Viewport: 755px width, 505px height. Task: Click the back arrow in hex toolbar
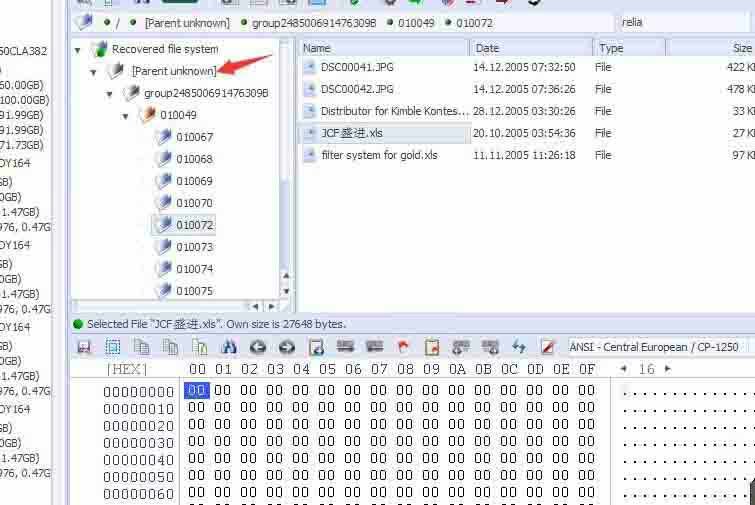[x=258, y=347]
